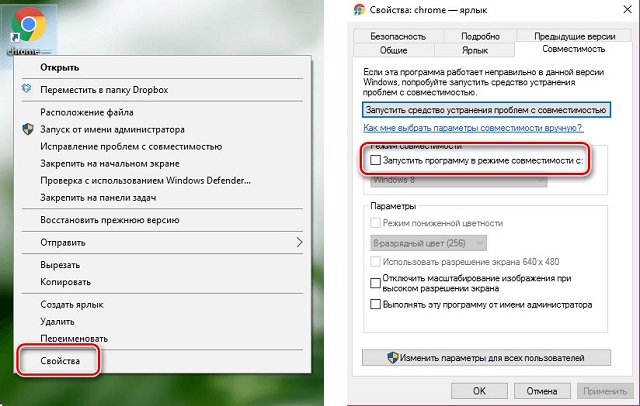Switch to the Подробно tab
640x406 pixels.
point(480,36)
